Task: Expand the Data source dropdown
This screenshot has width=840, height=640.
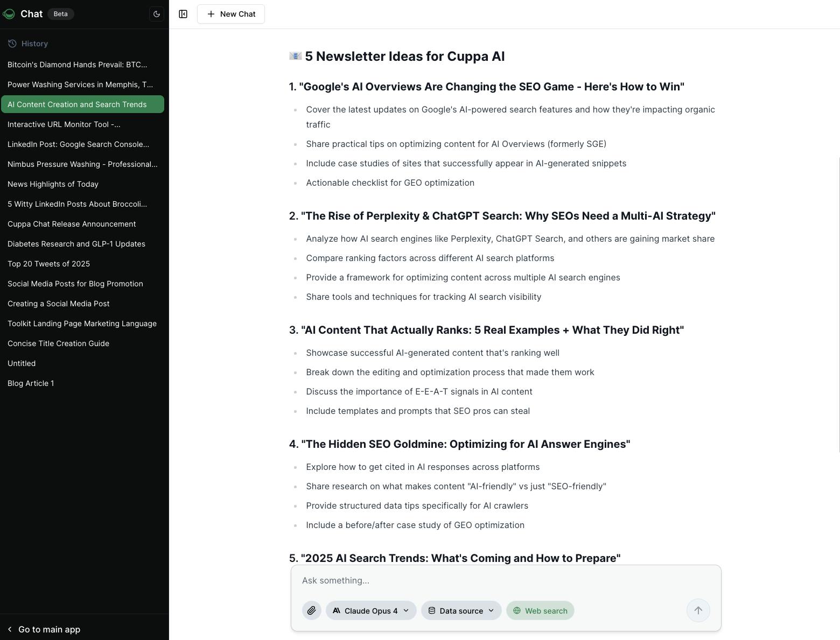Action: (461, 610)
